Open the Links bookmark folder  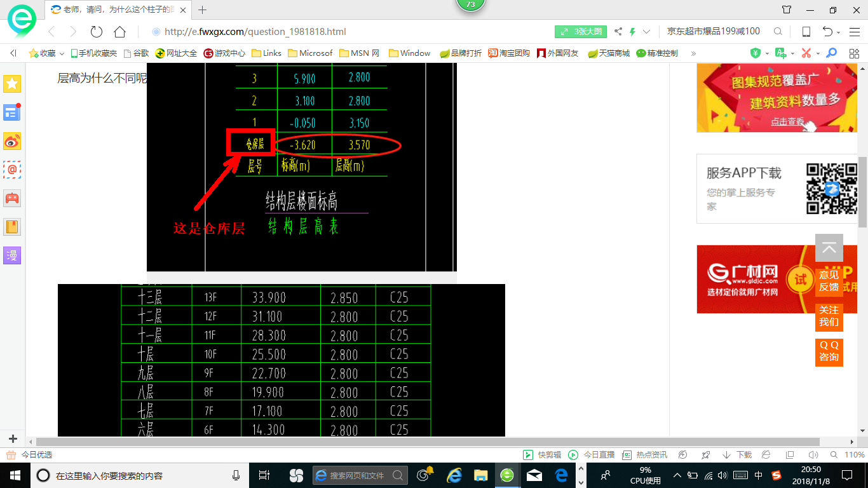[x=267, y=53]
